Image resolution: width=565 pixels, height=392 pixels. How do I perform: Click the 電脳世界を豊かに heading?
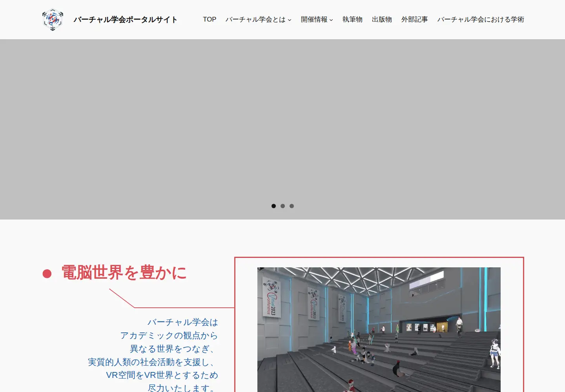124,272
